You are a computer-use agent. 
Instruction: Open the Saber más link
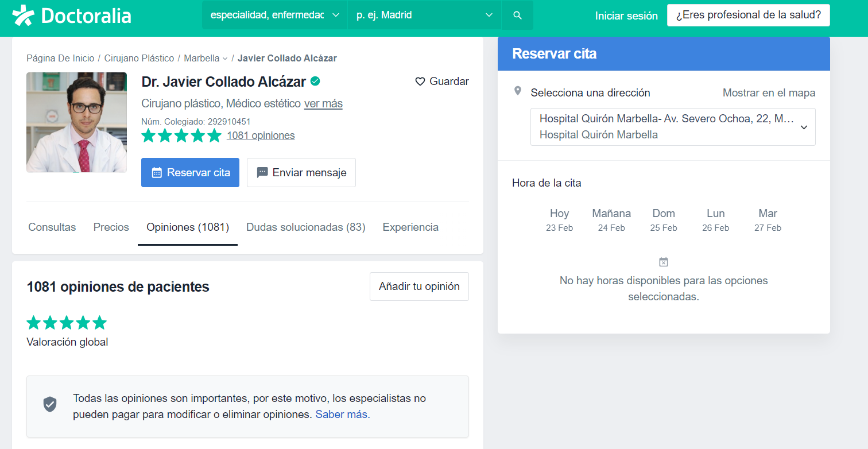click(x=343, y=415)
